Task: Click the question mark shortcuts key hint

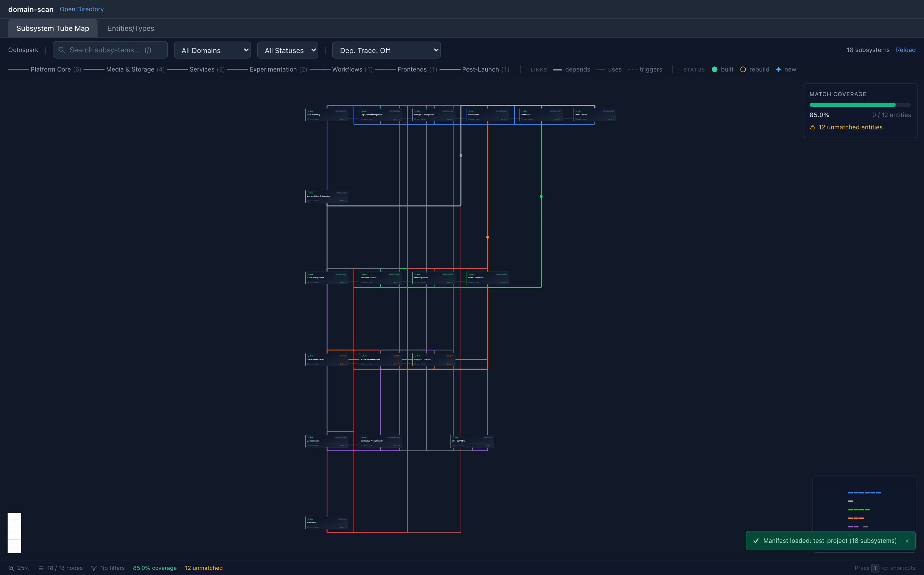Action: tap(875, 568)
